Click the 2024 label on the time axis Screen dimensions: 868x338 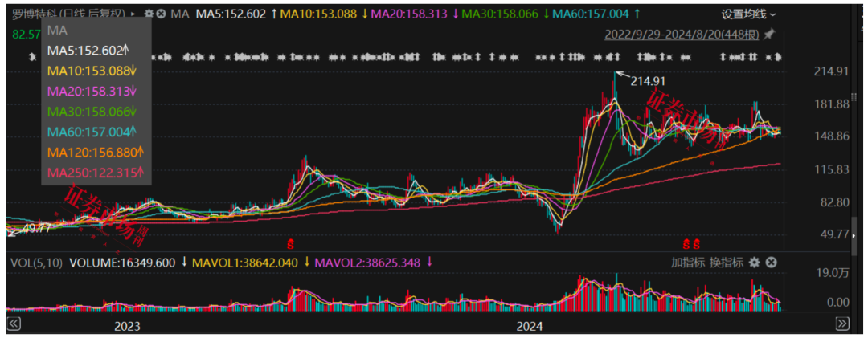click(529, 326)
